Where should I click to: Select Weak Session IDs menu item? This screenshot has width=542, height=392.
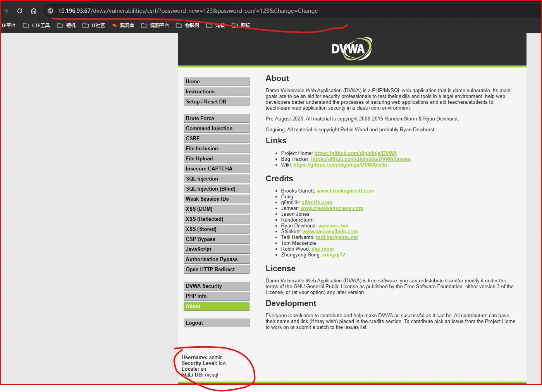pos(216,199)
